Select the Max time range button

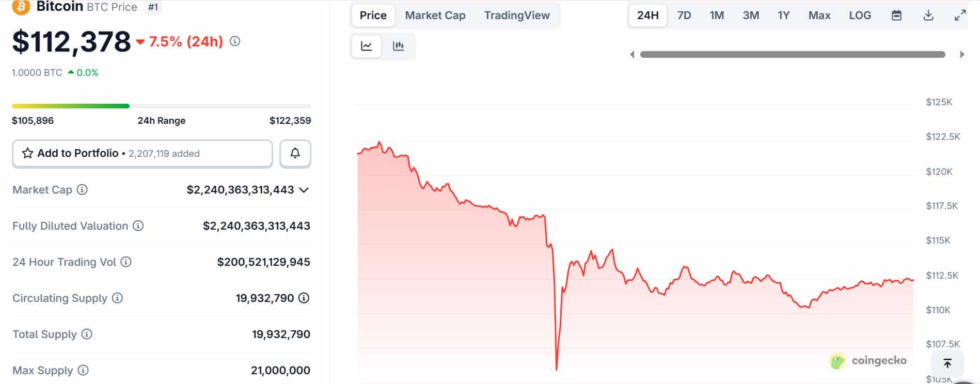(819, 15)
